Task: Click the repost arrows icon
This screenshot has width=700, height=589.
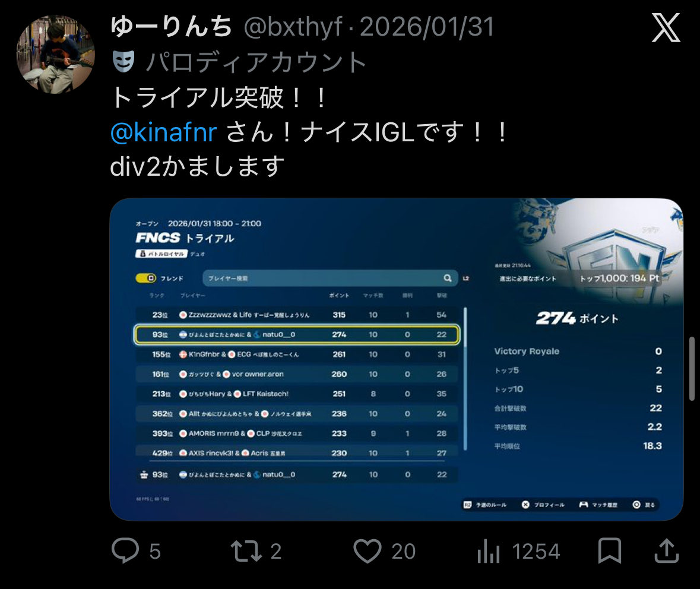Action: (x=246, y=550)
